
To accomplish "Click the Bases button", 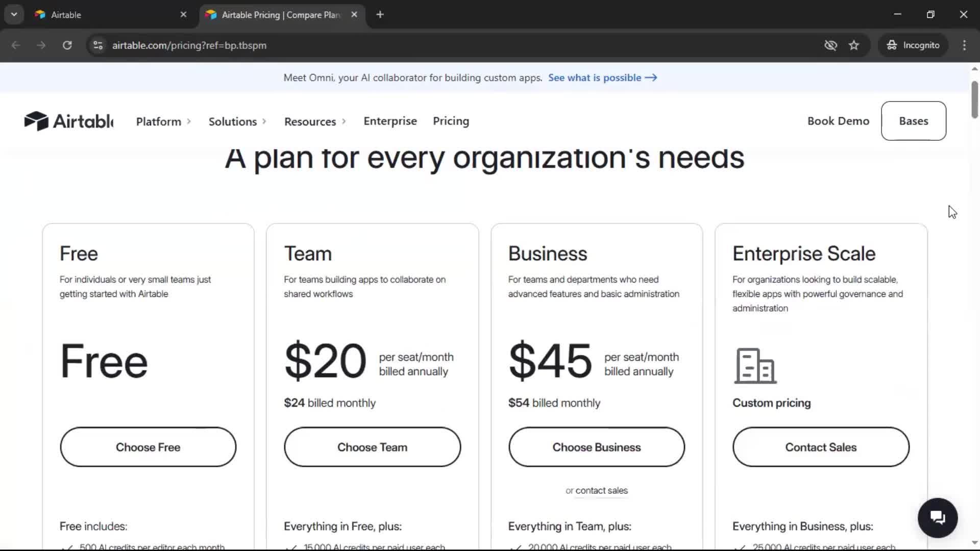I will (914, 121).
